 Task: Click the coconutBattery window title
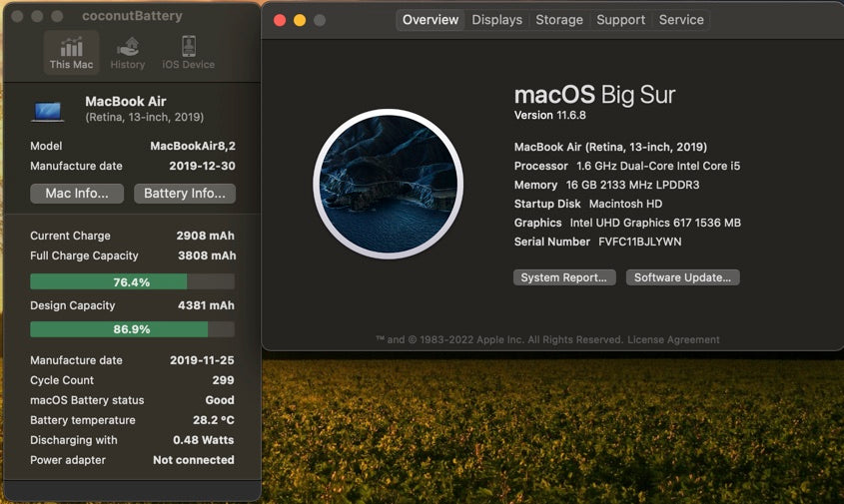pyautogui.click(x=132, y=16)
